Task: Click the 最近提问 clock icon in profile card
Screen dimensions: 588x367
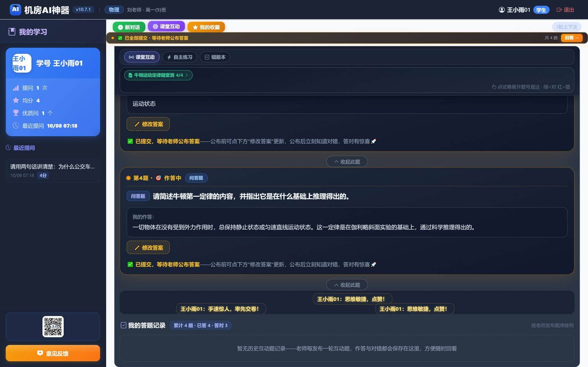Action: [x=16, y=125]
